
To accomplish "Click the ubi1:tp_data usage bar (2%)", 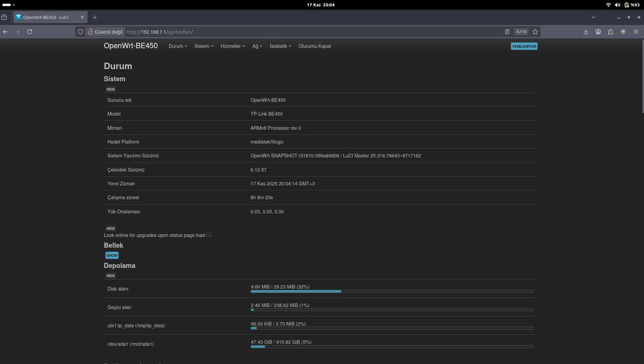I will [x=392, y=328].
